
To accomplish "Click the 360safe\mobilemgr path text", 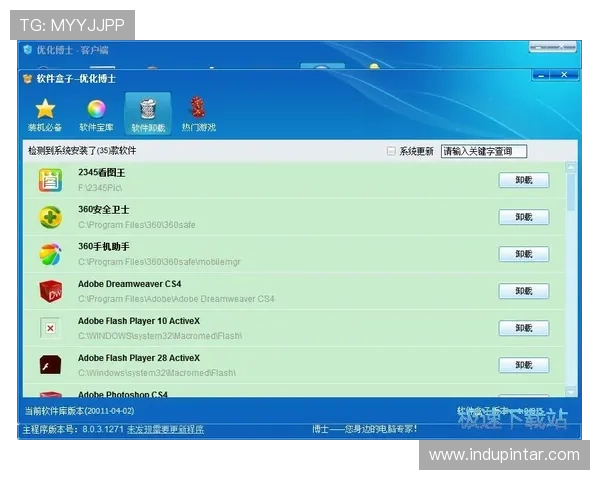I will tap(159, 262).
